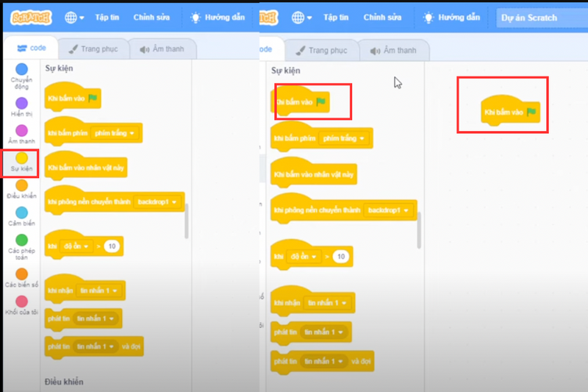Click the 10 value field, left palette
The width and height of the screenshot is (588, 392).
[x=112, y=246]
